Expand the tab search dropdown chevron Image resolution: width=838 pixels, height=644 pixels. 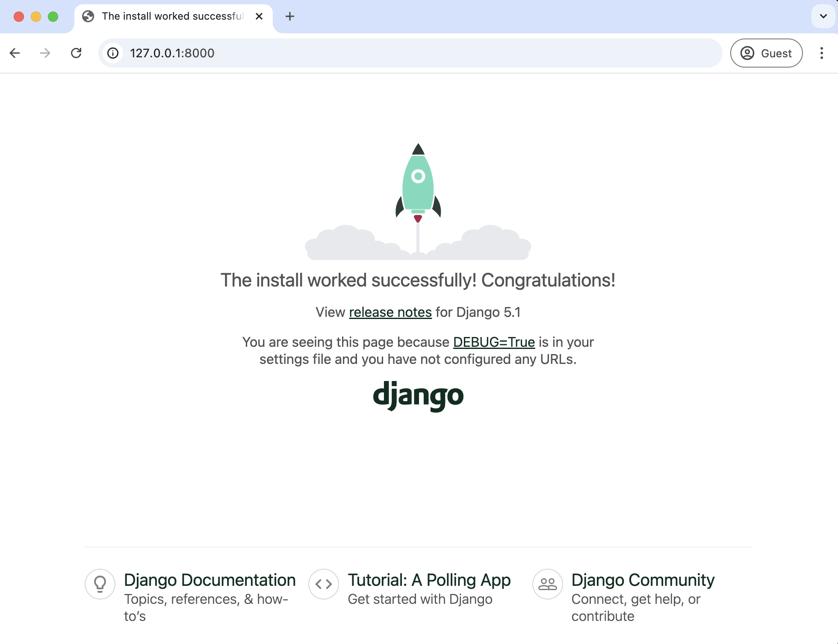823,16
